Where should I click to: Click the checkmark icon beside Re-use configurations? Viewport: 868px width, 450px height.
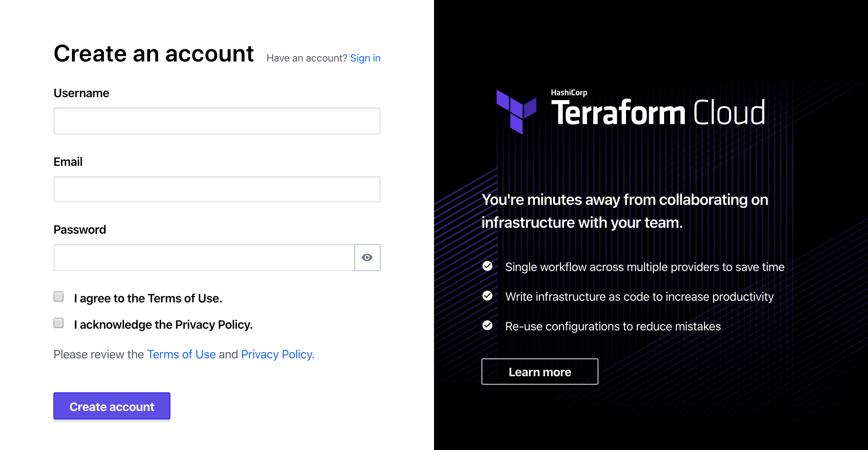487,325
